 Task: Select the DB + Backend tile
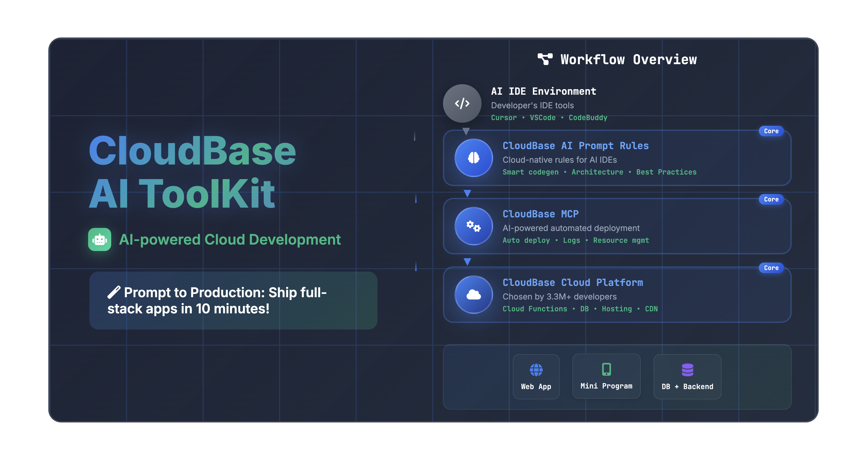[687, 377]
